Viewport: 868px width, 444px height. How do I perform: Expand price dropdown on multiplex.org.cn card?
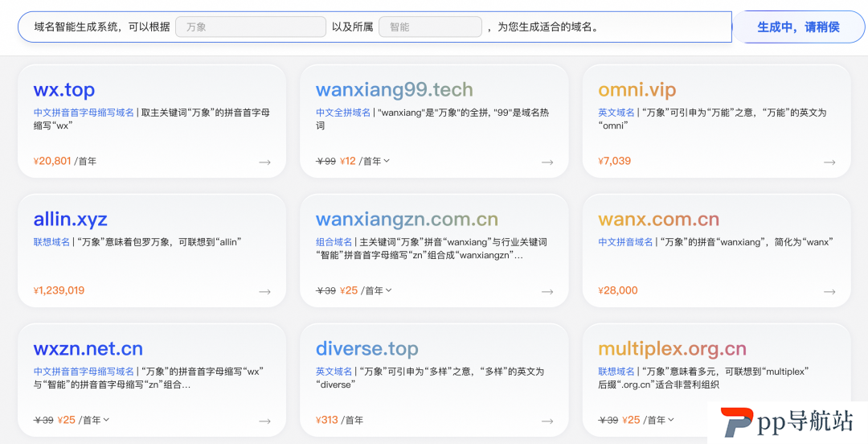(671, 420)
